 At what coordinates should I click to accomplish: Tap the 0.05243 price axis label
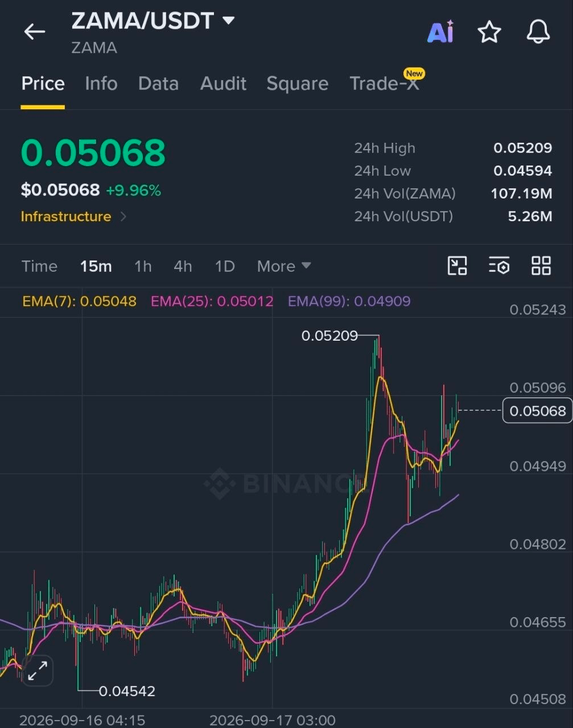pos(538,310)
